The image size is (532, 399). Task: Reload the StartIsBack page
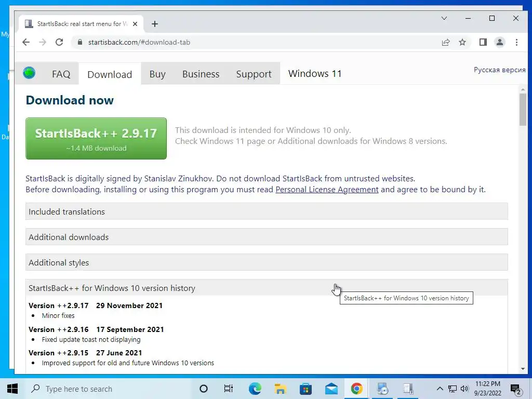pyautogui.click(x=59, y=42)
